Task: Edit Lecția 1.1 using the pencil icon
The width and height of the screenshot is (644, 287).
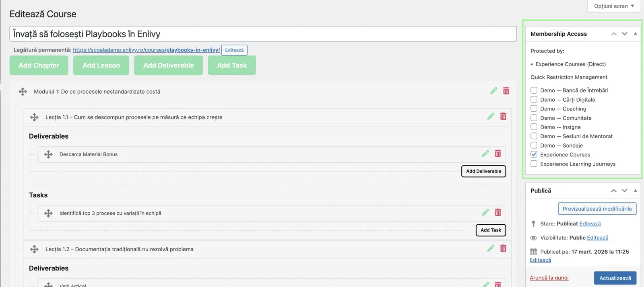Action: (x=491, y=117)
